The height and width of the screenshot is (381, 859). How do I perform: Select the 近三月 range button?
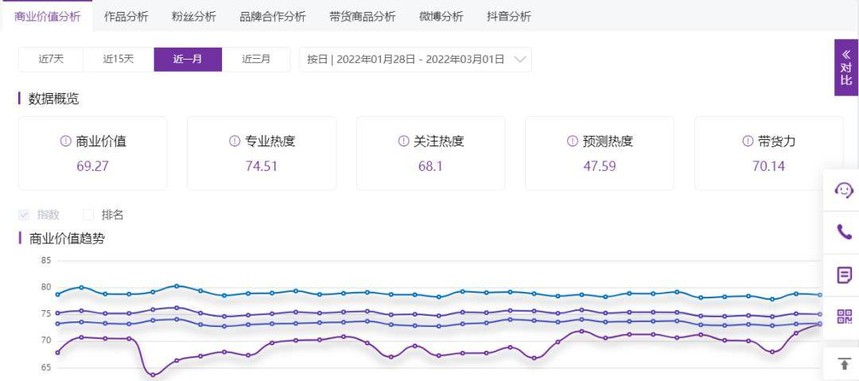pos(256,59)
